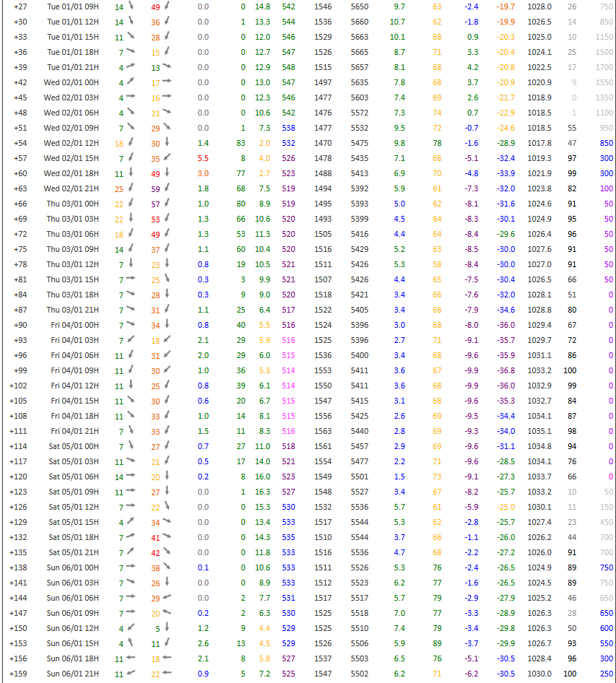Viewport: 616px width, 683px height.
Task: Select the +159 forecast hour label
Action: tap(19, 674)
